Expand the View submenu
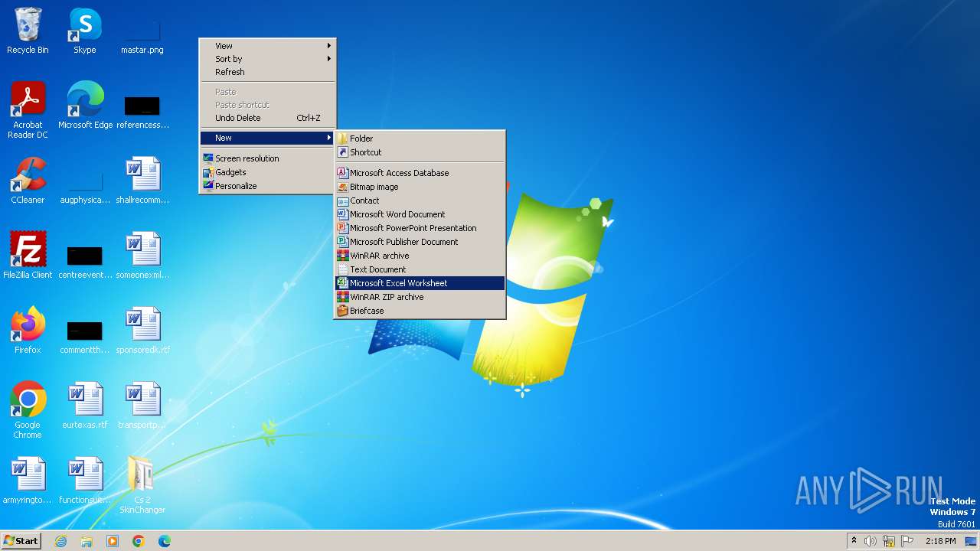Viewport: 980px width, 551px height. [x=267, y=46]
